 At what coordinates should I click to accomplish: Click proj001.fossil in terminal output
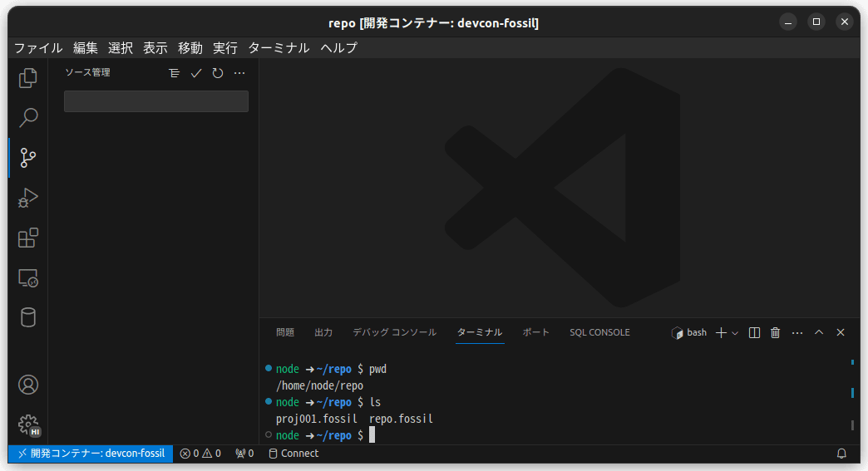pyautogui.click(x=317, y=419)
